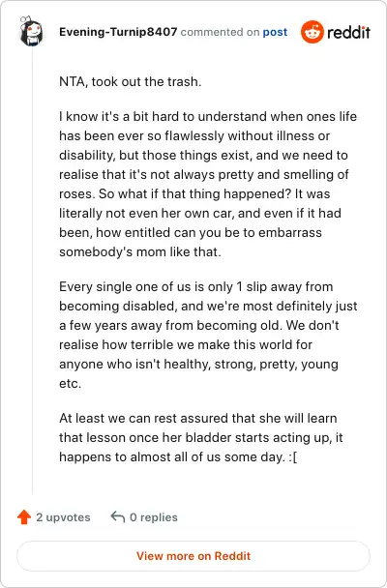Click the Evening-Turnip8407 avatar image
387x588 pixels.
tap(31, 31)
